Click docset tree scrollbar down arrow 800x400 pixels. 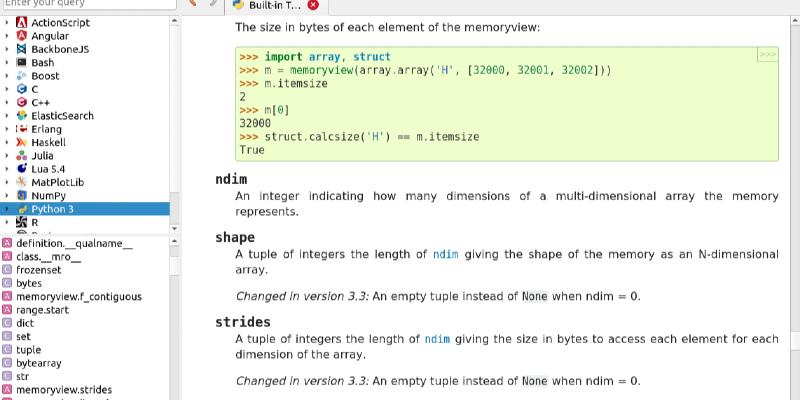(x=174, y=229)
